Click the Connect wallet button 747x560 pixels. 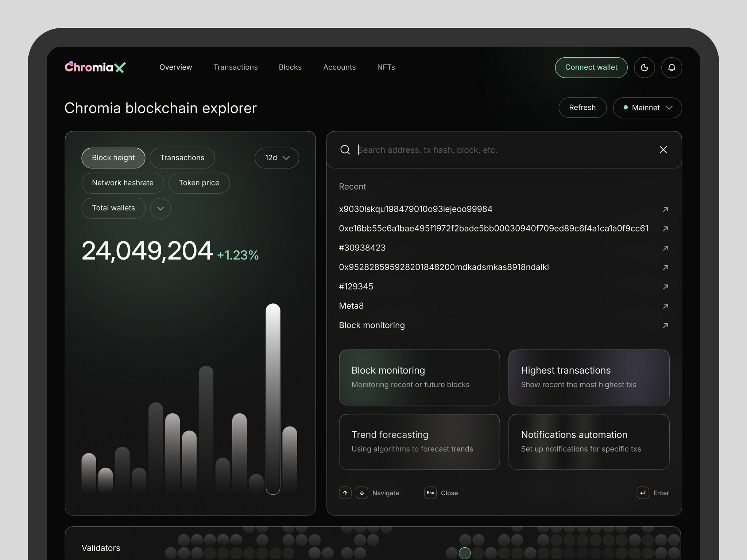click(x=591, y=67)
